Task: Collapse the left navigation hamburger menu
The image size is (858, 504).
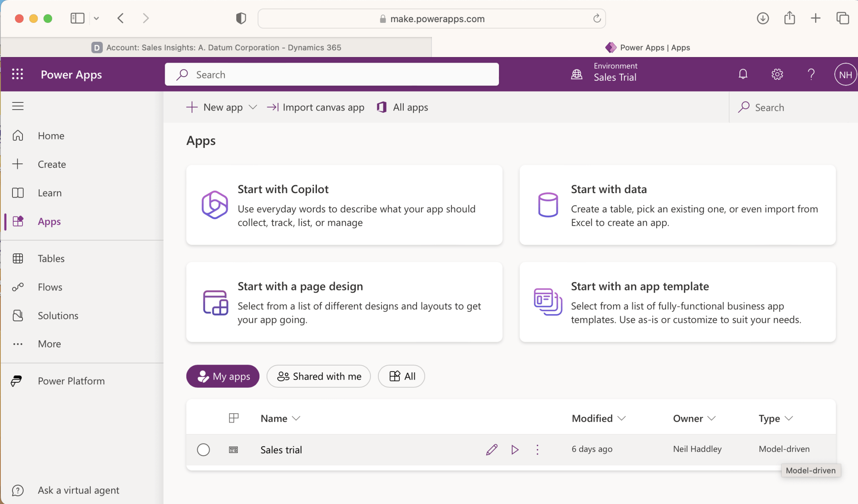Action: click(18, 106)
